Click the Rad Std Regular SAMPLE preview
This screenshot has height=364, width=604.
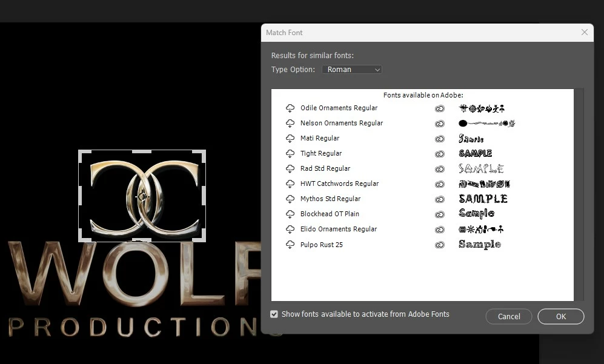point(481,168)
